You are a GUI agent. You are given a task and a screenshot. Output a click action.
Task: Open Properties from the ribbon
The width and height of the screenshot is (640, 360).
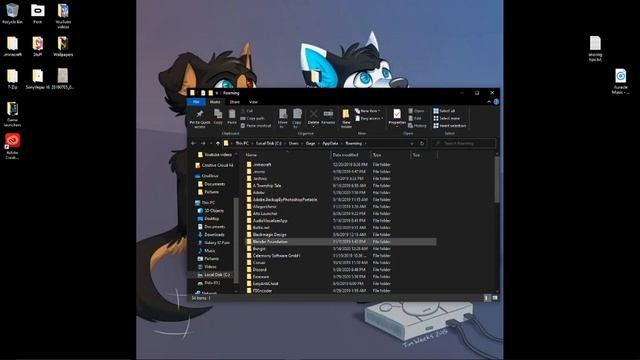[x=397, y=118]
